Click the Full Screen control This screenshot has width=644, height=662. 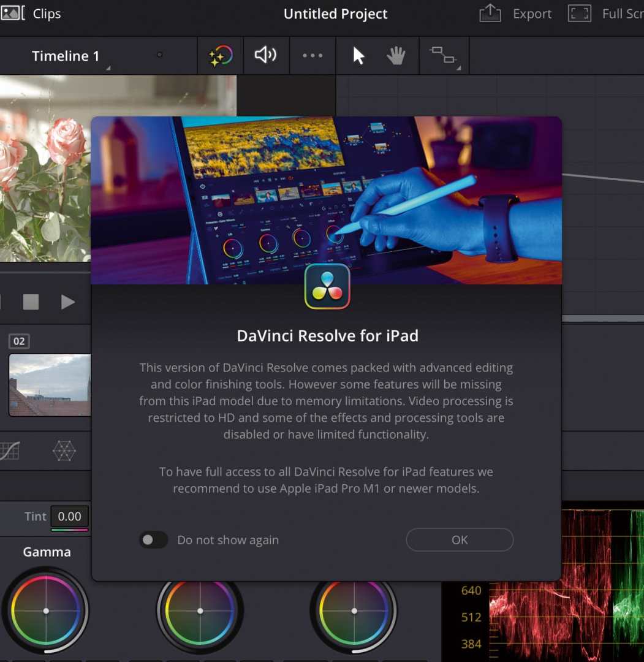[x=580, y=13]
